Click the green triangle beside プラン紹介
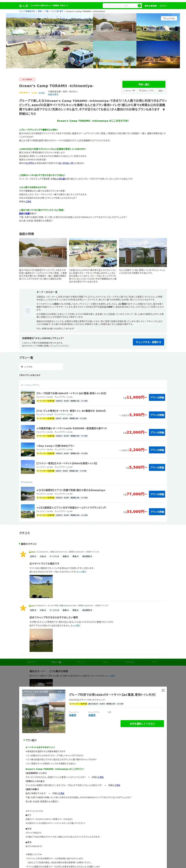 (24, 740)
